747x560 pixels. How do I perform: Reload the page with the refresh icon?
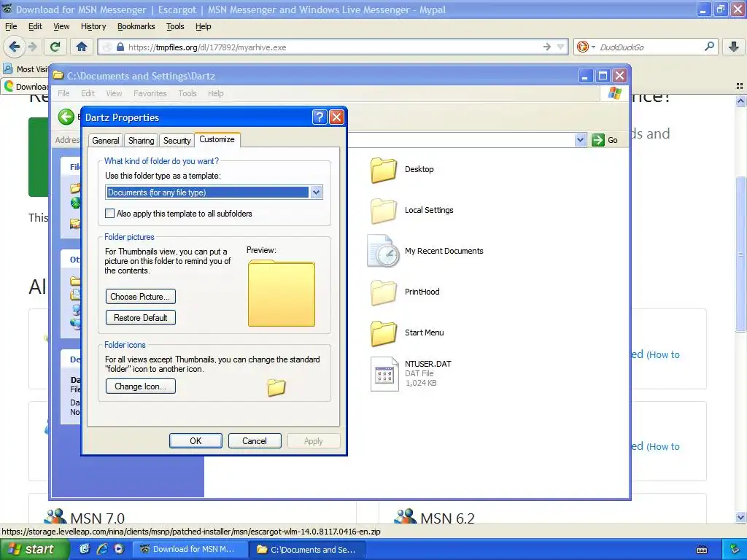55,47
